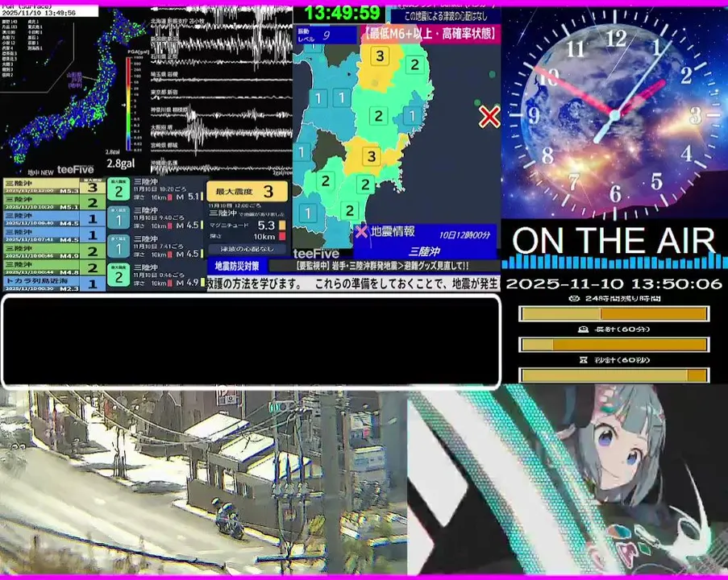Click the analog Earth clock face
Screen dimensions: 728x580
(x=614, y=114)
